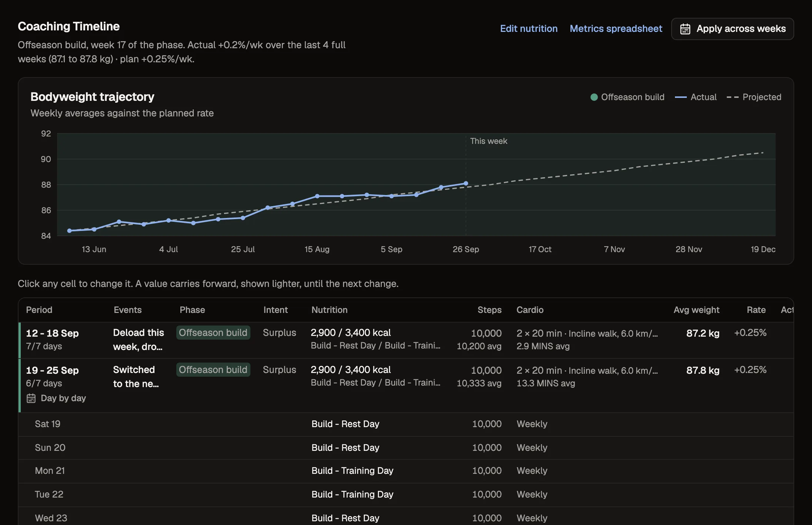Open the Metrics spreadsheet link
812x525 pixels.
pyautogui.click(x=616, y=29)
